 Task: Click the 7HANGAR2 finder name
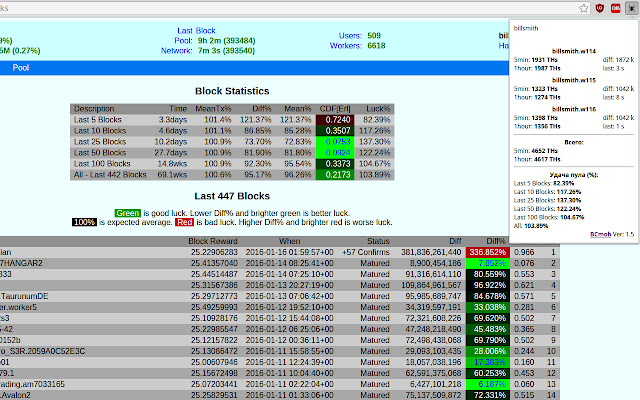[x=21, y=263]
